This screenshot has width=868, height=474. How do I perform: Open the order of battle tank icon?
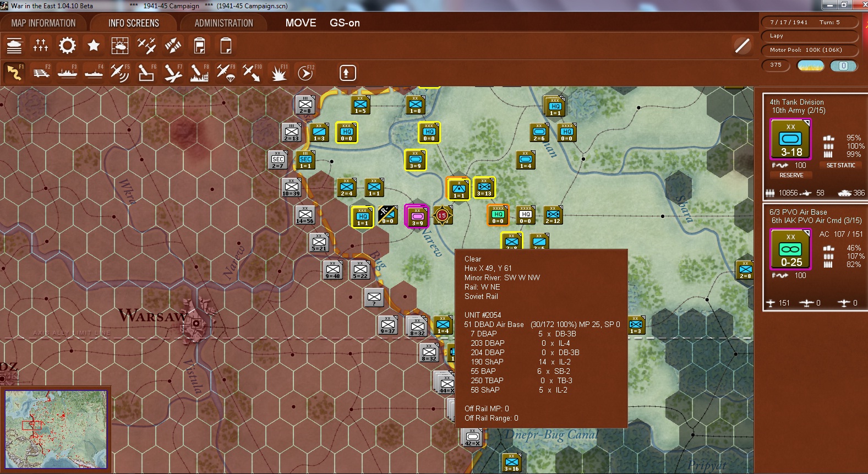point(14,46)
